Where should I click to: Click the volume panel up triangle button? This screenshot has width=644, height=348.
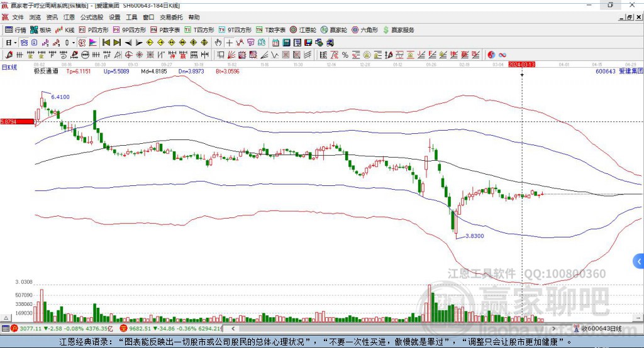coord(6,318)
